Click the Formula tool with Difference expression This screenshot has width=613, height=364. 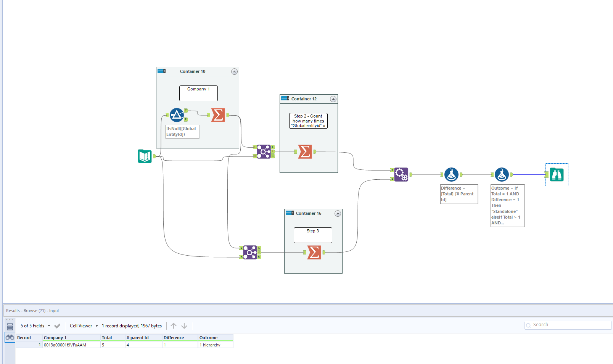[451, 174]
